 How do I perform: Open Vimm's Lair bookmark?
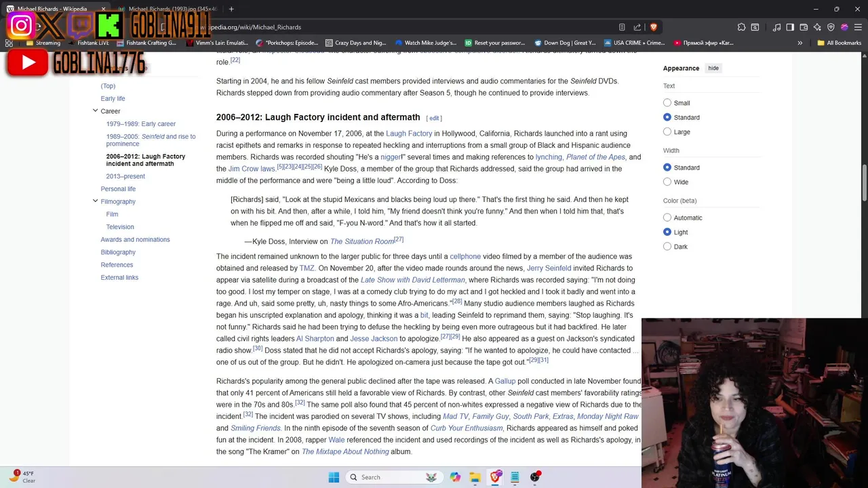click(x=216, y=43)
